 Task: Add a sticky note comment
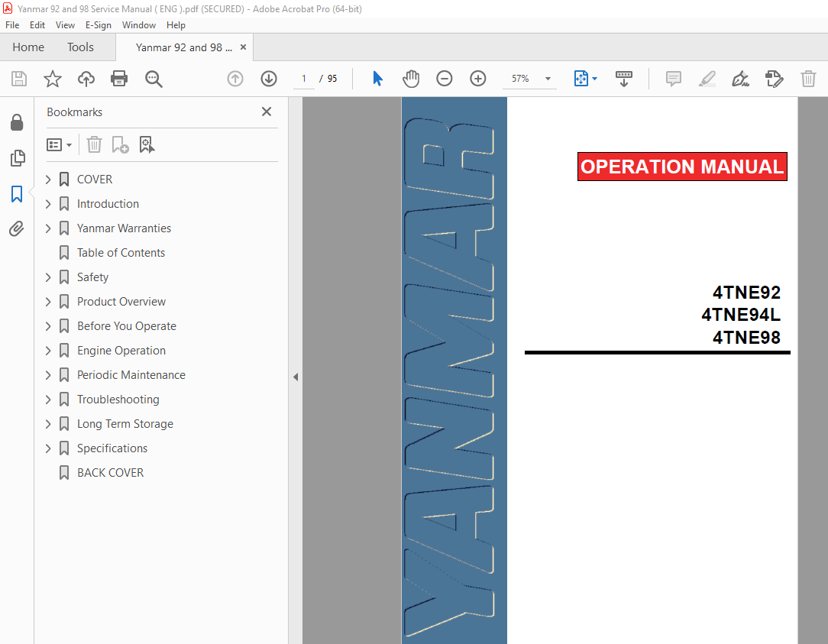click(x=673, y=79)
